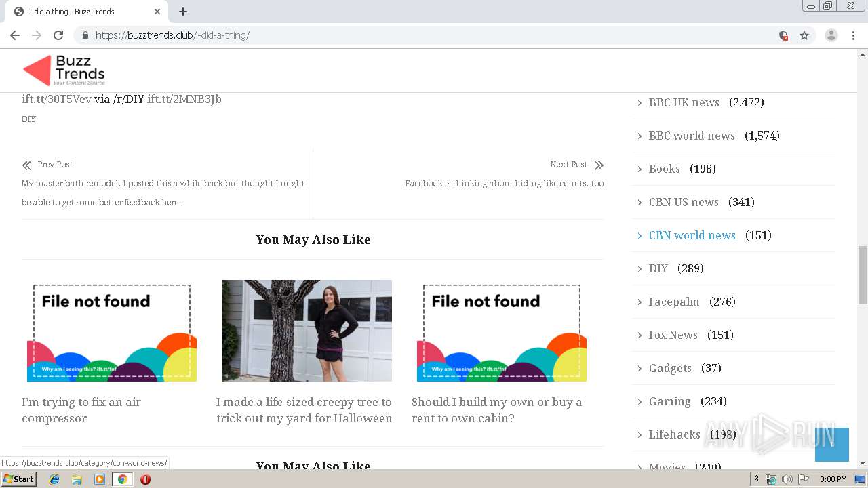
Task: Click the Chrome taskbar icon
Action: click(122, 479)
